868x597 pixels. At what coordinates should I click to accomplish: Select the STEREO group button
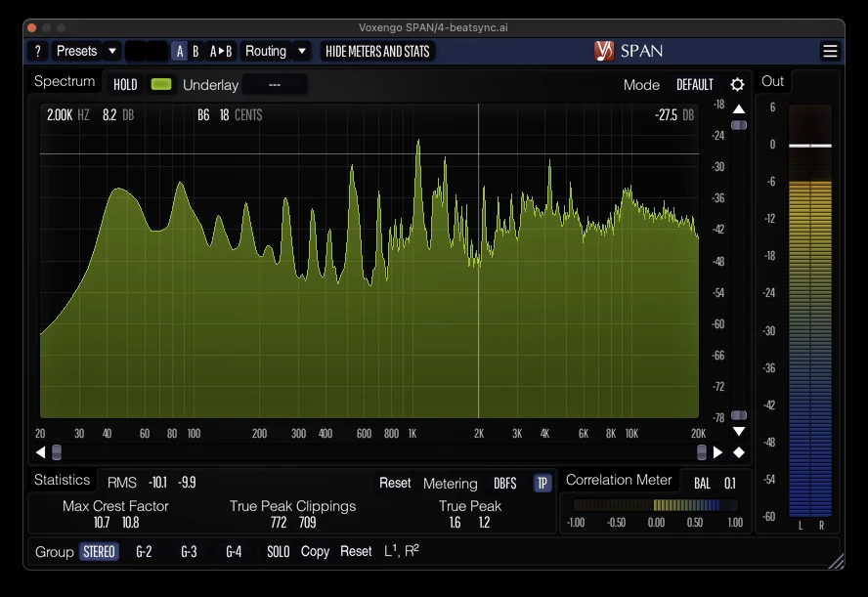pyautogui.click(x=99, y=552)
